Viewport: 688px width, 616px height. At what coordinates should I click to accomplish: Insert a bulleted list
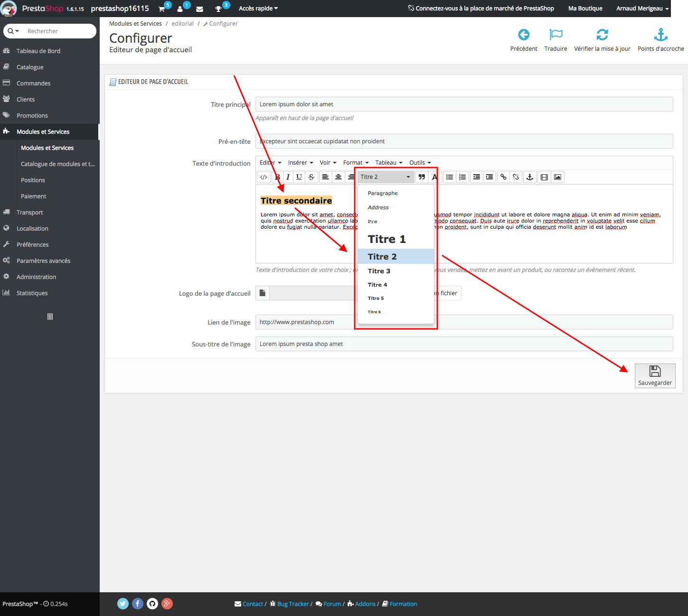click(450, 177)
